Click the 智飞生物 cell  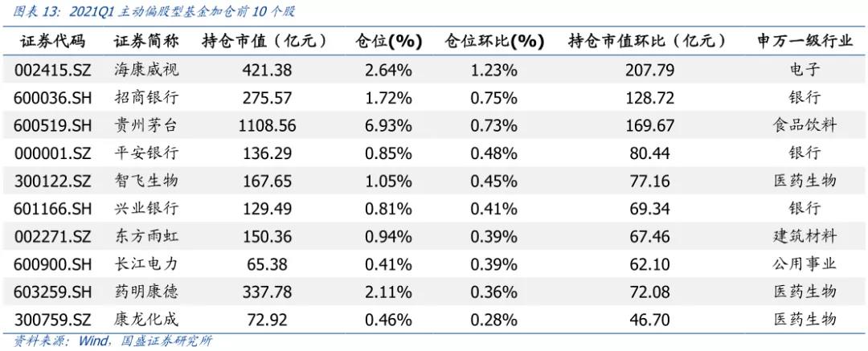pos(146,181)
